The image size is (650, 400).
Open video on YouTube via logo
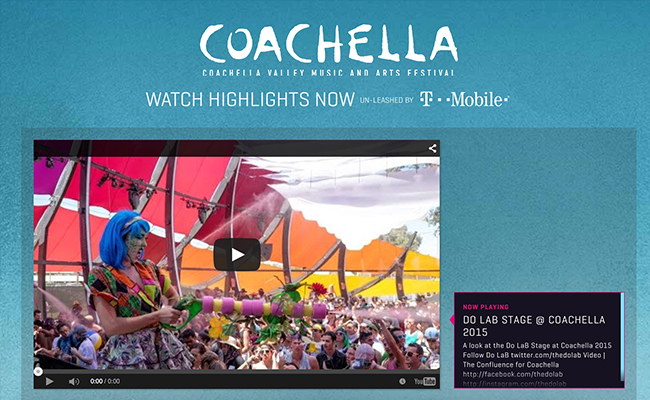click(x=424, y=381)
